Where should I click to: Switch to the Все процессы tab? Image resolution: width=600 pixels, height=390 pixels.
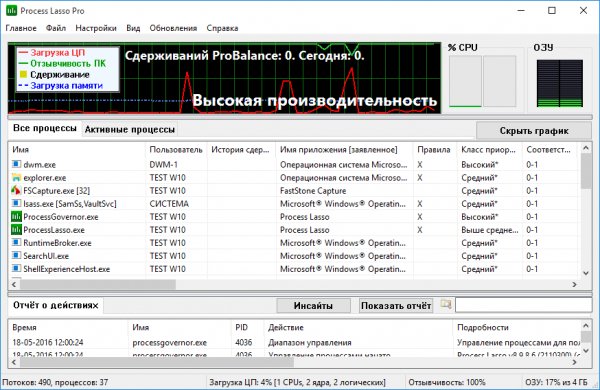tap(45, 129)
